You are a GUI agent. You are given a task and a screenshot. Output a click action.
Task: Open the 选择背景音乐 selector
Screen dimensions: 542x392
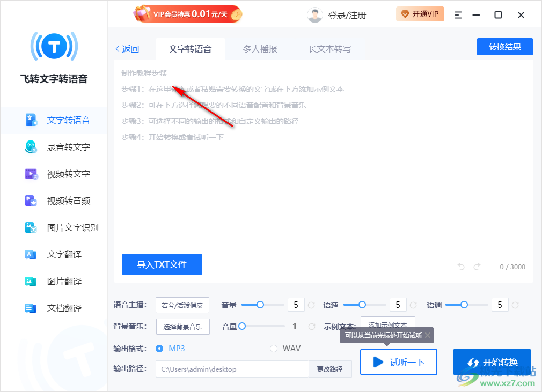182,327
